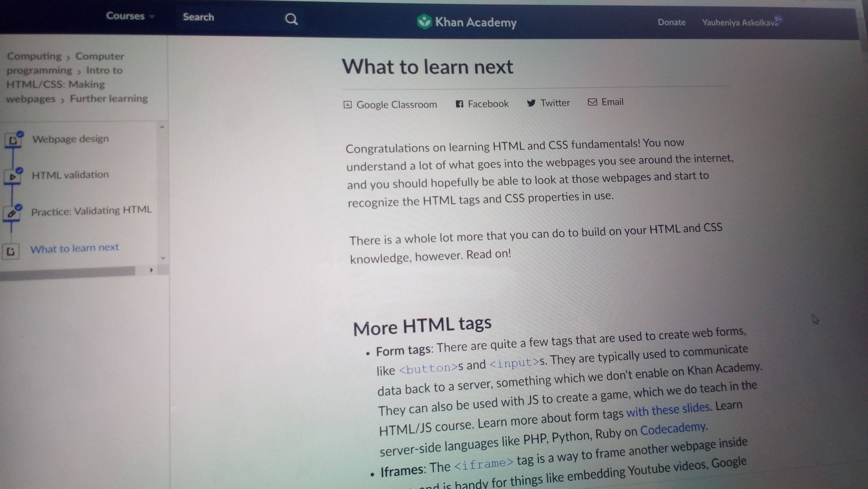Click the What to learn next article icon
The width and height of the screenshot is (868, 489).
click(11, 251)
